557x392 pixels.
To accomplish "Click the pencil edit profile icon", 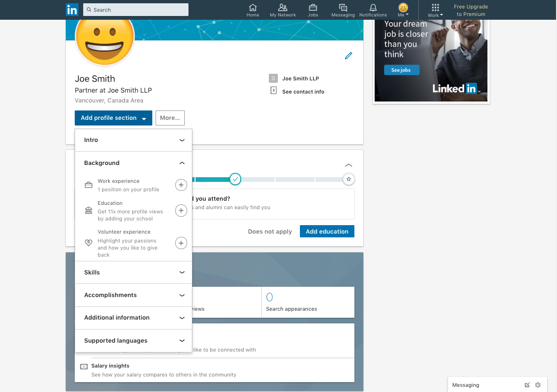I will tap(348, 56).
